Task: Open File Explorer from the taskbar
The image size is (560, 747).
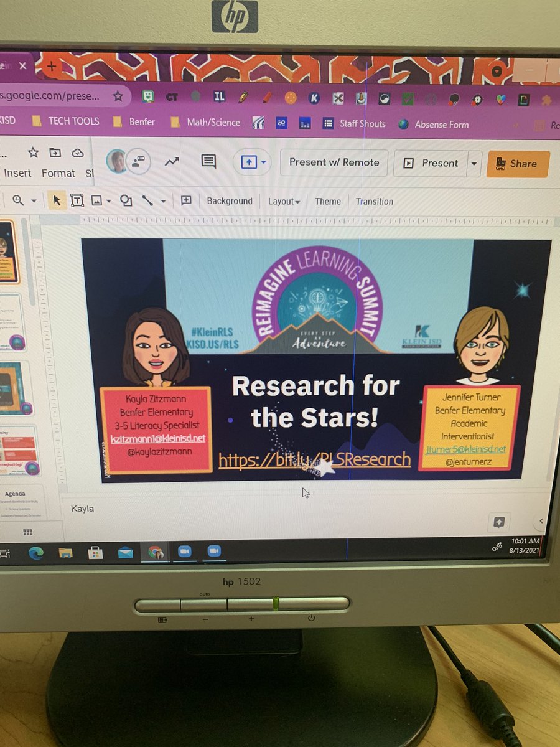Action: click(x=65, y=552)
